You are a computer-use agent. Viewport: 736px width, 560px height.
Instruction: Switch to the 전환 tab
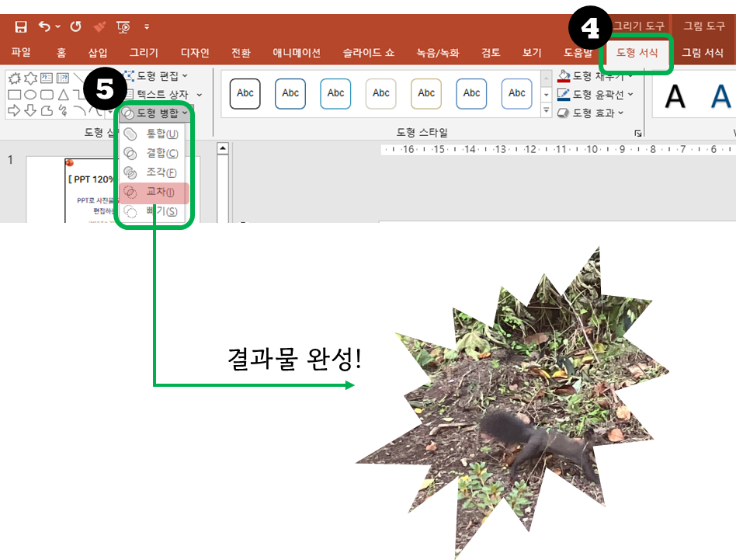[241, 52]
